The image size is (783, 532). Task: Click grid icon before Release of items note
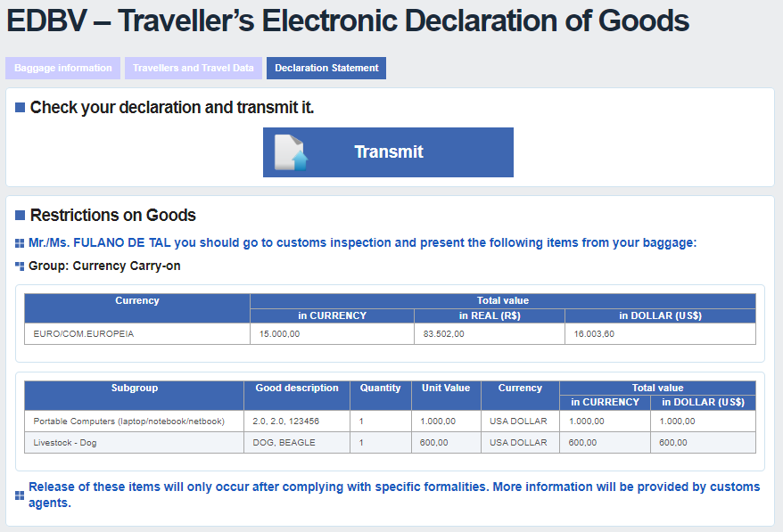tap(20, 495)
